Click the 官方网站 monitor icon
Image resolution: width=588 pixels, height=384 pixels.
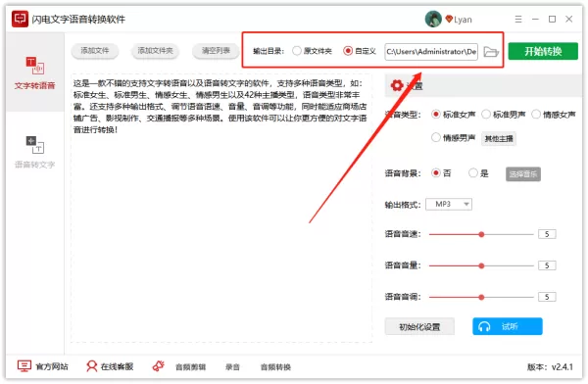pyautogui.click(x=24, y=366)
